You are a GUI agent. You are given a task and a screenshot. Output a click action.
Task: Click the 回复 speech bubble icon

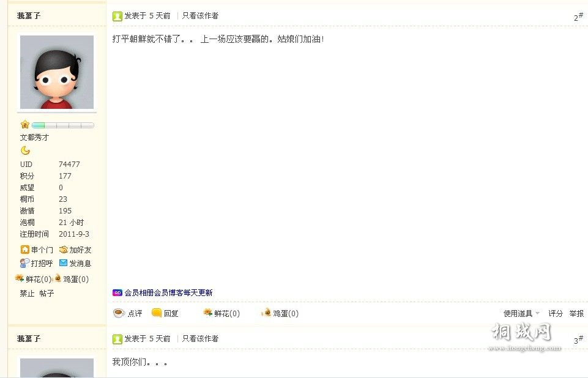point(157,313)
